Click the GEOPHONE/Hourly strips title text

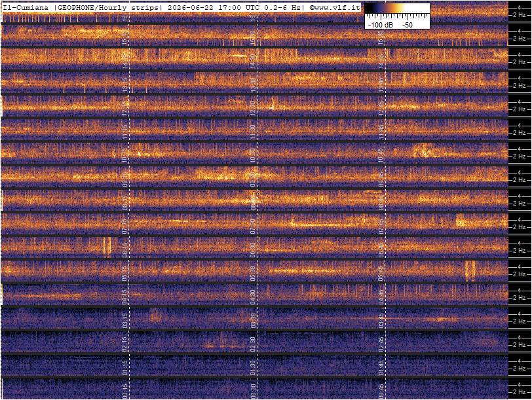coord(107,7)
